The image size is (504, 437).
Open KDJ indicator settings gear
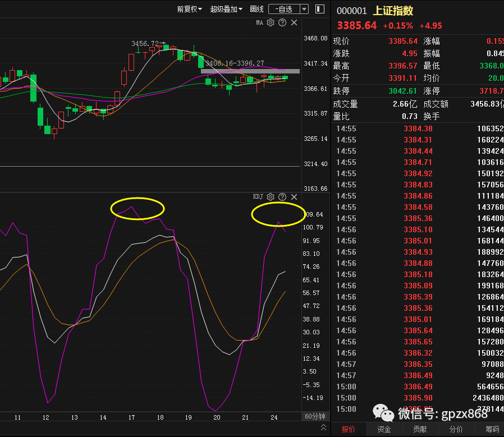(271, 197)
